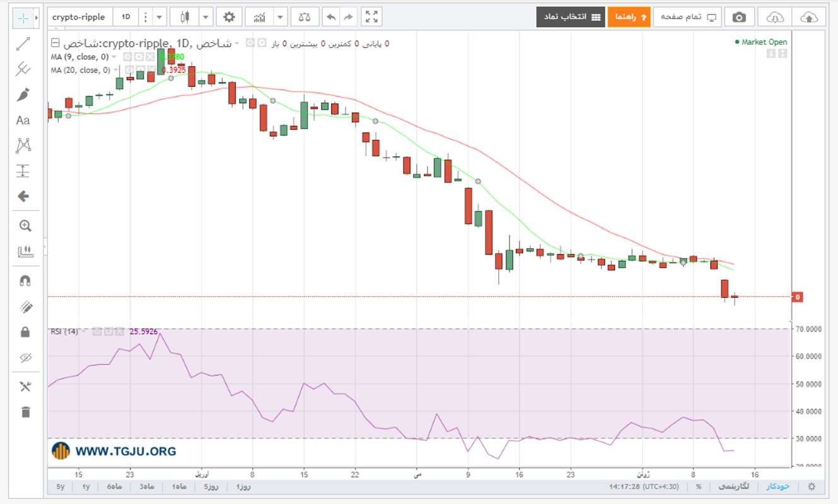Image resolution: width=838 pixels, height=504 pixels.
Task: Toggle stay in drawing mode pencil
Action: [x=25, y=306]
